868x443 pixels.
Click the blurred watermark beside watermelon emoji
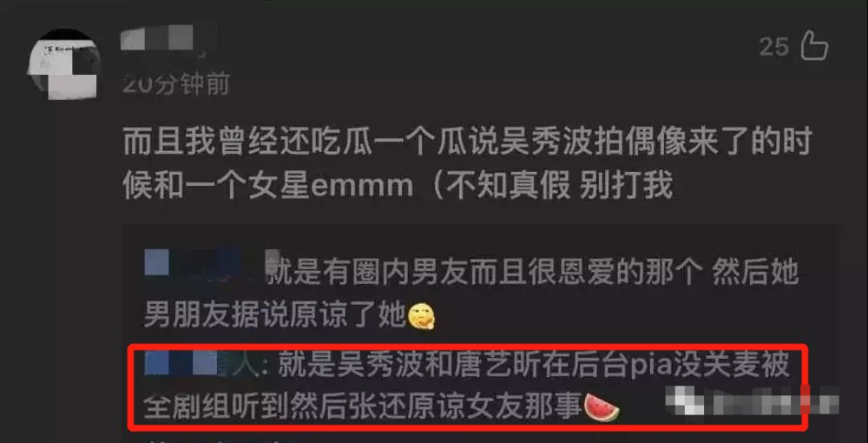click(750, 400)
